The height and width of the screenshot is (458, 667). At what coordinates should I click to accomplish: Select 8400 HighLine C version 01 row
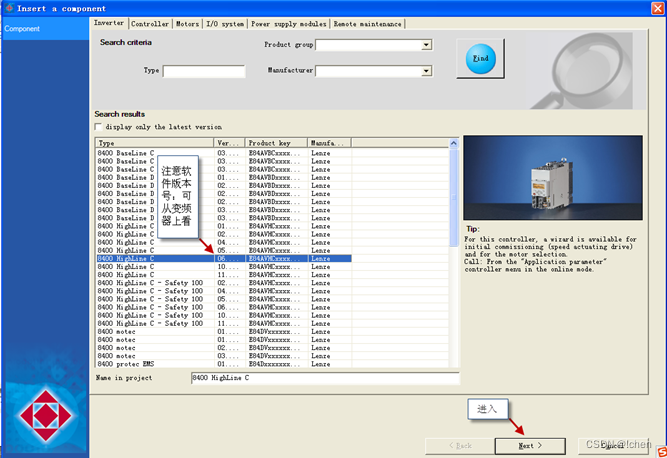tap(224, 226)
